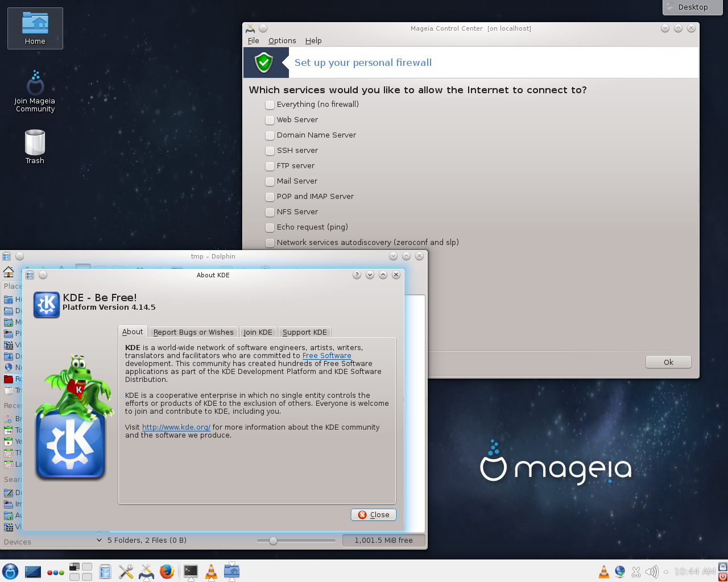This screenshot has height=582, width=728.
Task: Open the Join Mageia Community desktop icon
Action: [35, 92]
